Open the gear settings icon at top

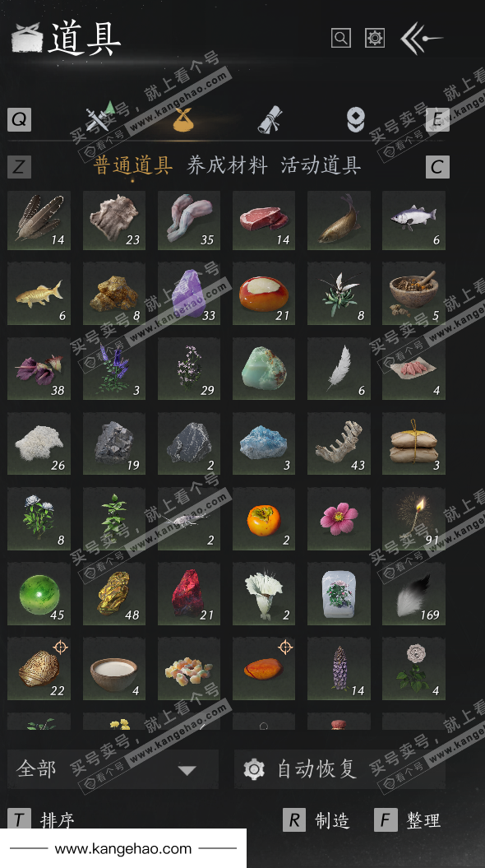pyautogui.click(x=375, y=38)
